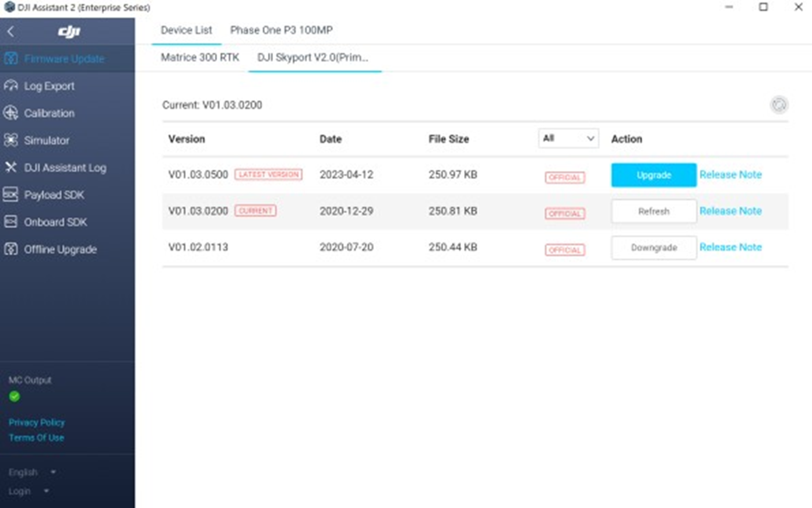Open Release Note for V01.03.0200
The width and height of the screenshot is (812, 508).
click(730, 211)
